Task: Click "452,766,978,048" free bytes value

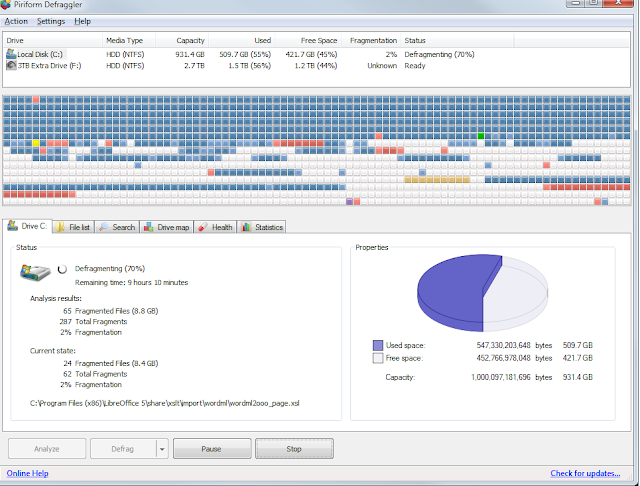Action: 503,358
